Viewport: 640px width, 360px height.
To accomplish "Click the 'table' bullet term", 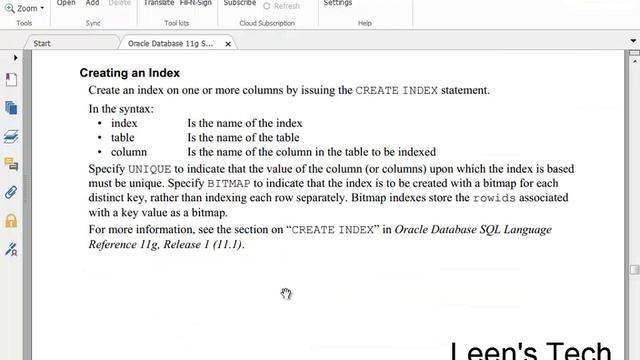I will click(x=122, y=138).
